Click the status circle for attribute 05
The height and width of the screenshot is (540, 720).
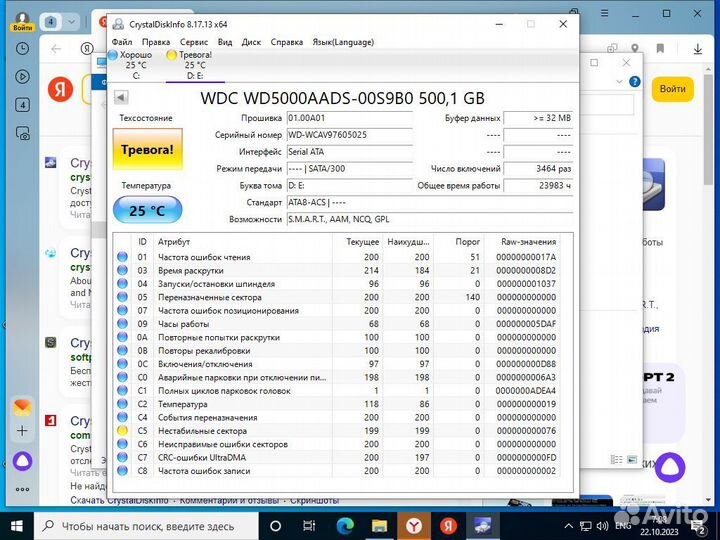click(x=122, y=297)
